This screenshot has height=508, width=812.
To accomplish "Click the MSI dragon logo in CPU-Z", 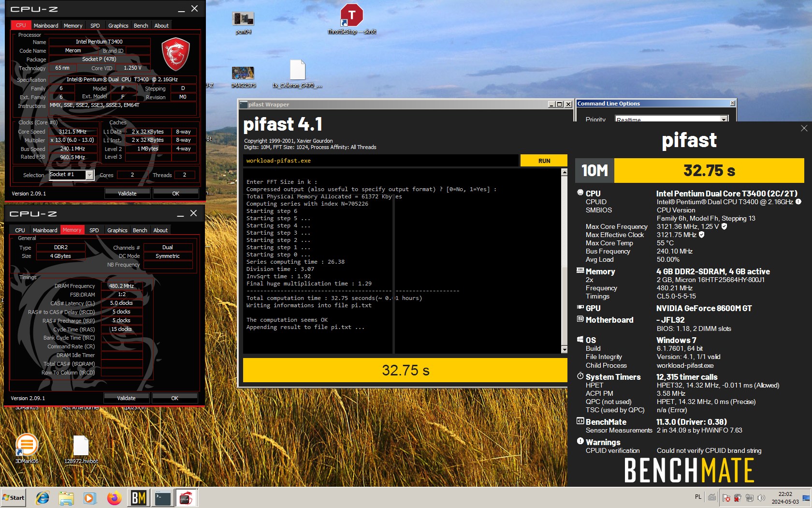I will [x=175, y=54].
